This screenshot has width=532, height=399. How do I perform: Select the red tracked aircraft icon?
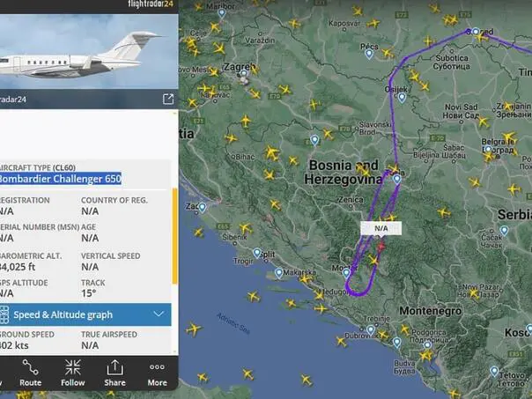(x=381, y=247)
